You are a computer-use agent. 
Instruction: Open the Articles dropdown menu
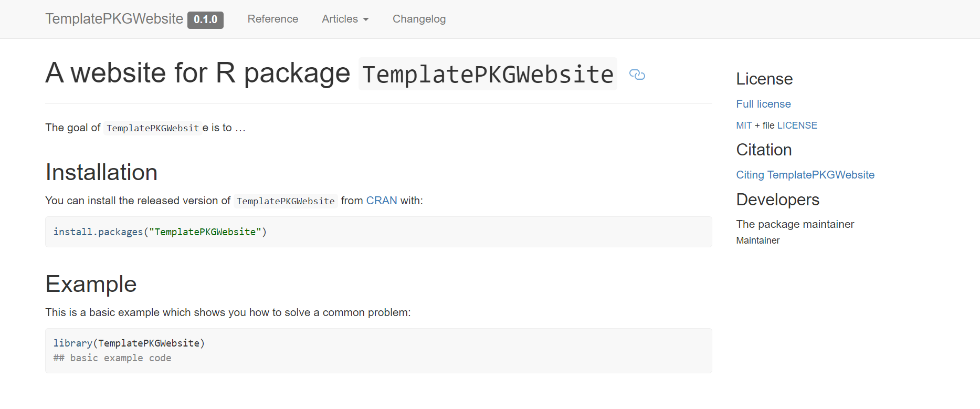345,19
